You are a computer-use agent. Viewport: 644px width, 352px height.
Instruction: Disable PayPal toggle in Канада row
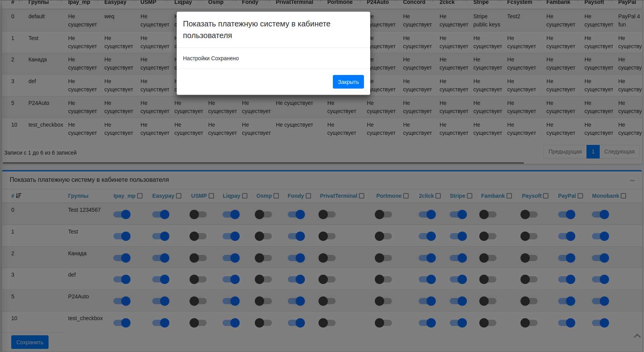point(567,258)
